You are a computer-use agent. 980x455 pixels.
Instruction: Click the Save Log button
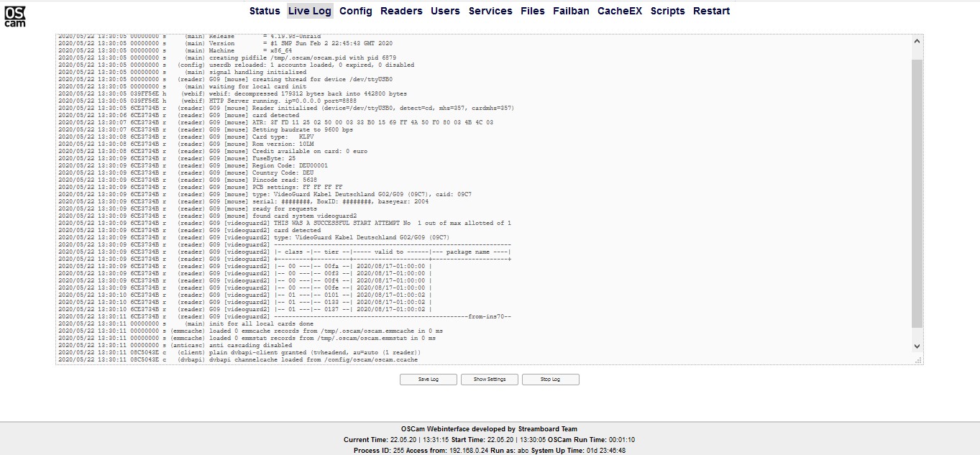pyautogui.click(x=429, y=380)
